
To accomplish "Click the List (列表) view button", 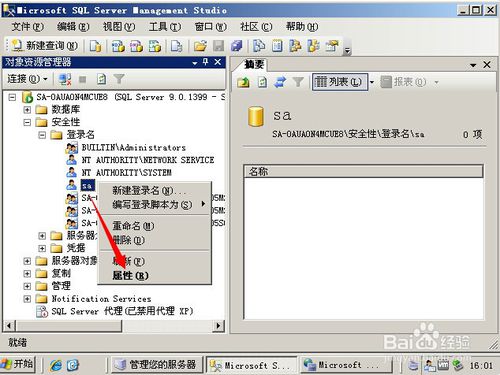I will point(339,82).
